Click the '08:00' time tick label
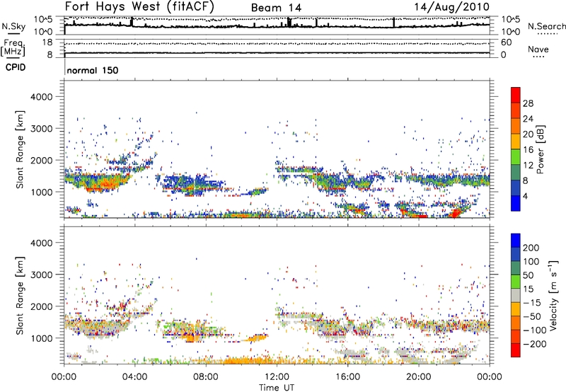This screenshot has width=566, height=392. [x=206, y=377]
